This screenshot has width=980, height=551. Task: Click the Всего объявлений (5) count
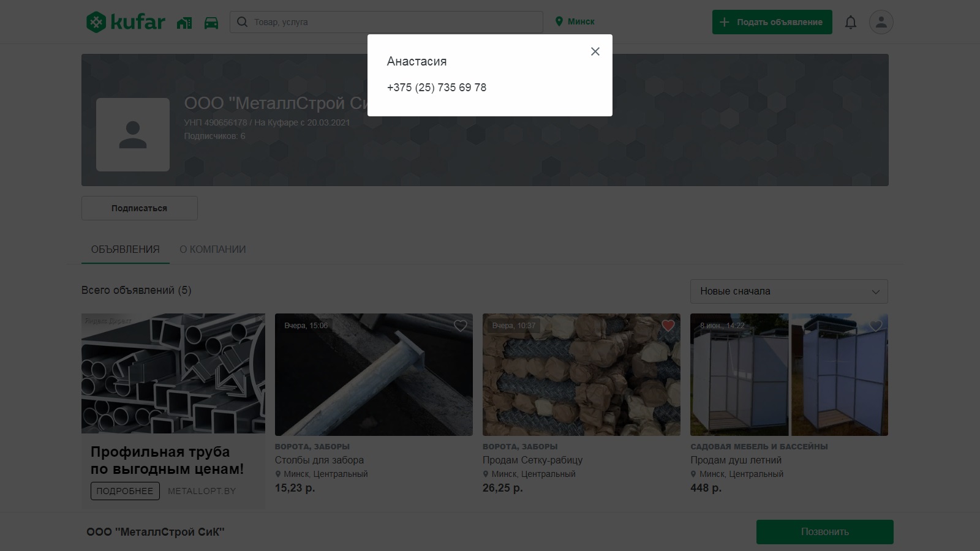point(136,290)
